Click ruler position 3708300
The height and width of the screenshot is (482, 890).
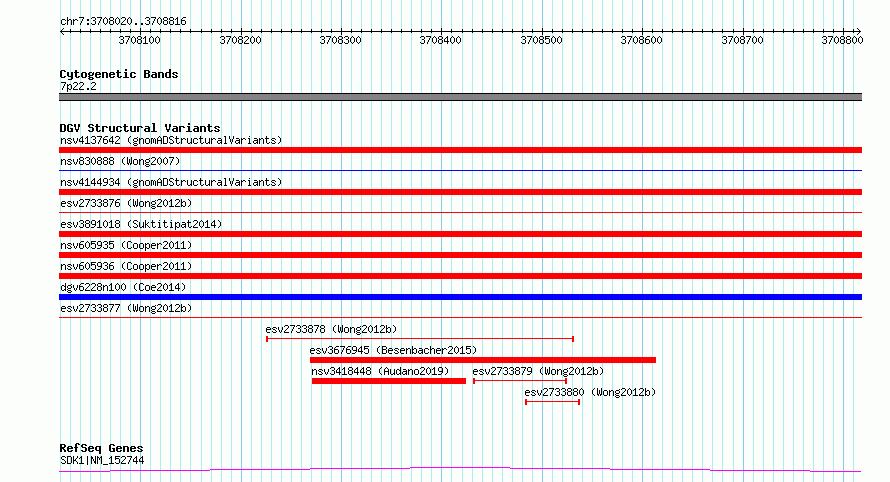(x=340, y=40)
